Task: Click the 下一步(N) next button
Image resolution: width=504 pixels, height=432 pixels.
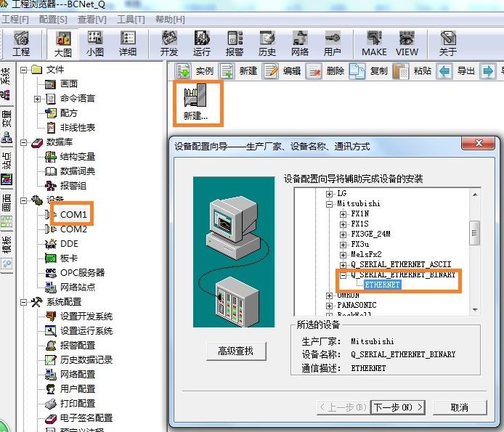Action: click(398, 407)
